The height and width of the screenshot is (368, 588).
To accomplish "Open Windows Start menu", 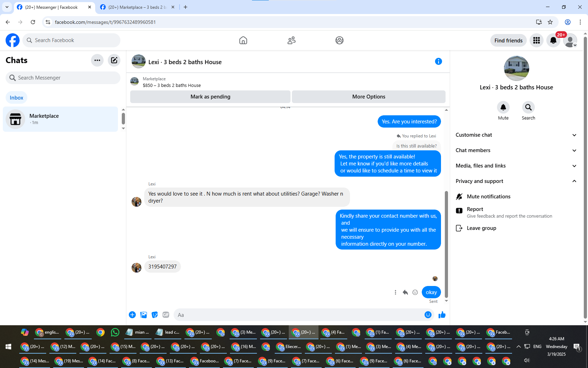I will 8,347.
